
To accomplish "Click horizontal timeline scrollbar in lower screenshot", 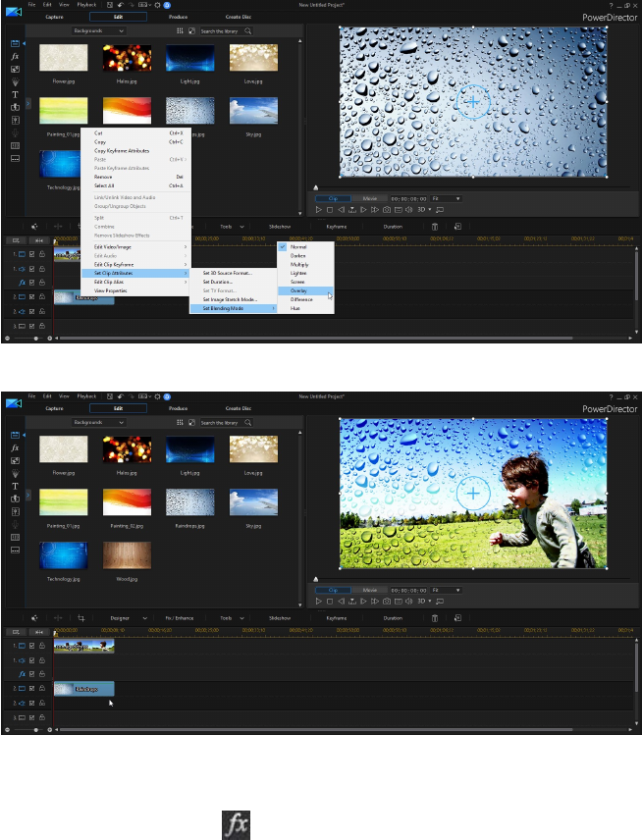I will (x=315, y=730).
